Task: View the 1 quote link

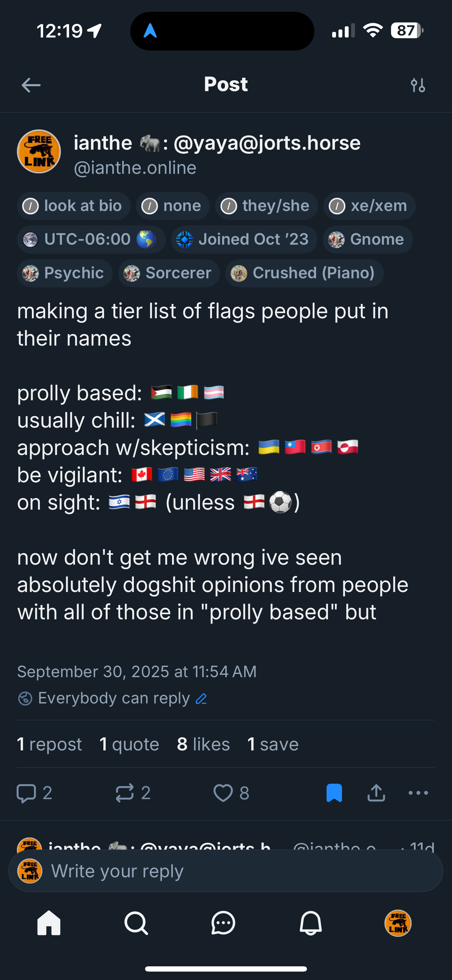Action: (129, 744)
